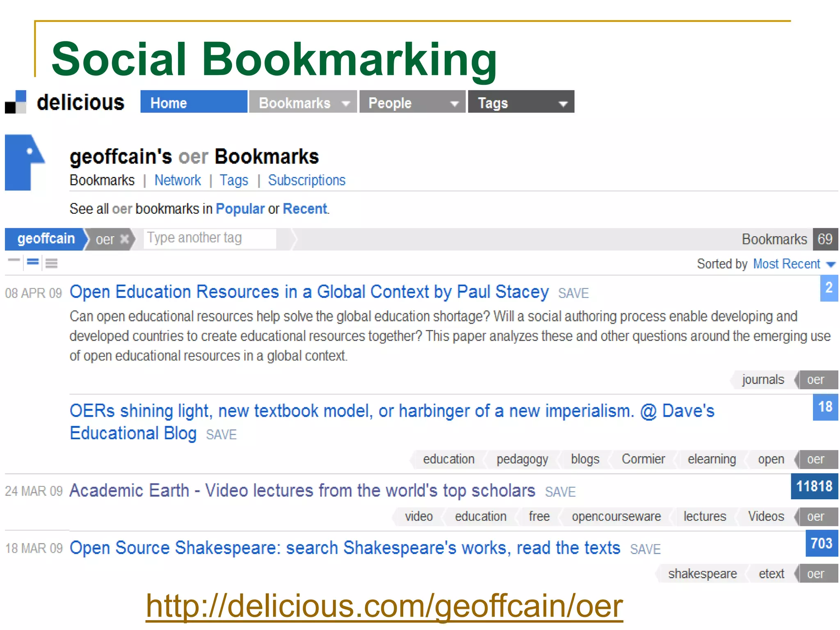Select the journals tag
The width and height of the screenshot is (840, 630).
(763, 380)
